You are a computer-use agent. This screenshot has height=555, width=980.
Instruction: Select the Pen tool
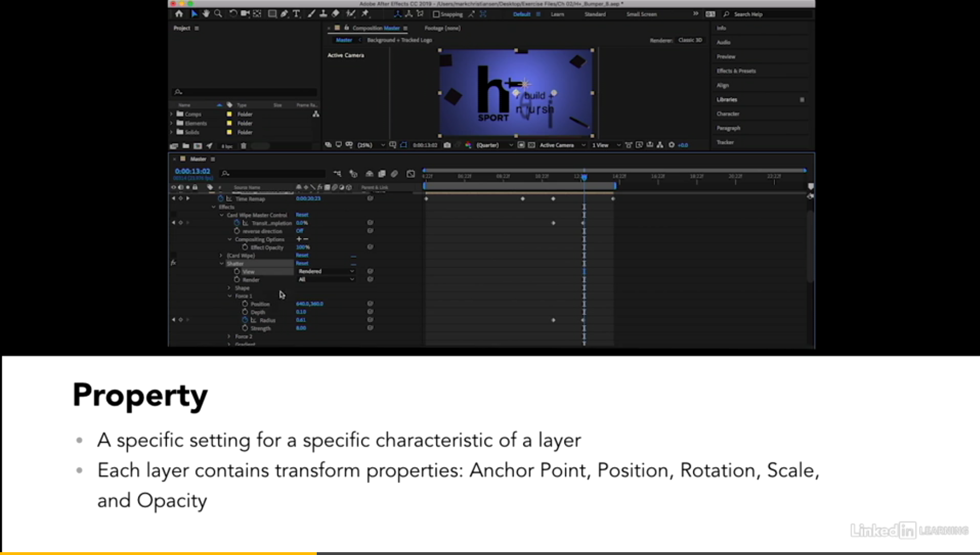coord(284,14)
